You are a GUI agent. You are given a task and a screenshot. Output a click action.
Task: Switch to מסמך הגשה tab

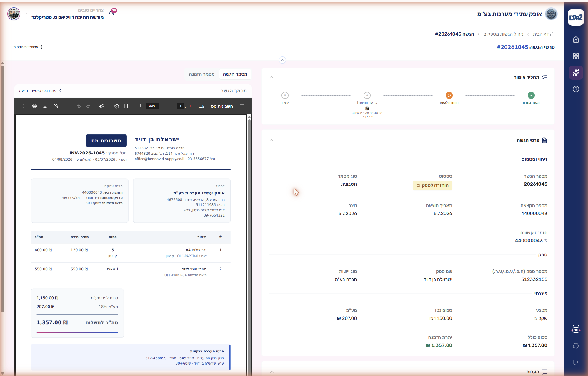coord(235,74)
